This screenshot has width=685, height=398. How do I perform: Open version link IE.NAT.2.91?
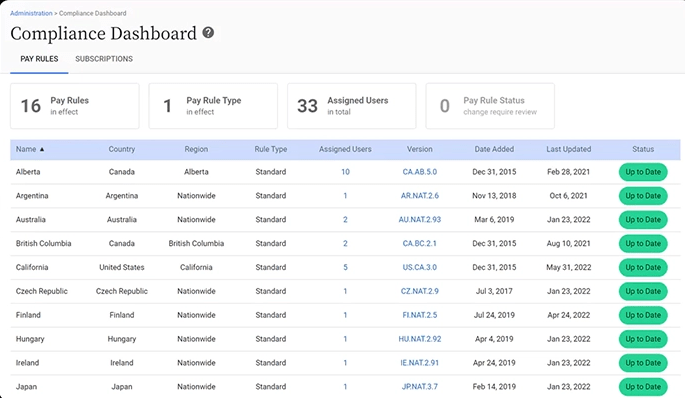coord(419,363)
